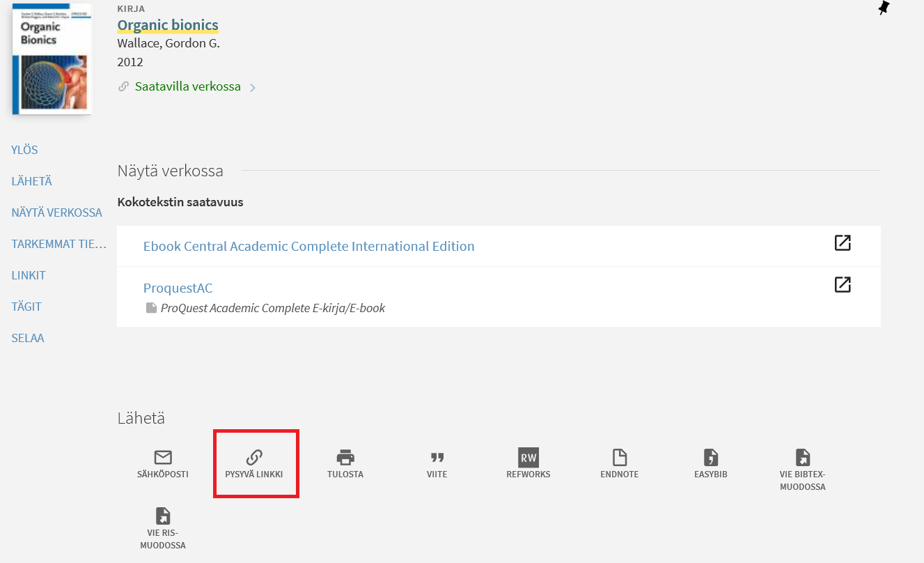Viewport: 924px width, 563px height.
Task: Select Näytä verkossa in side navigation
Action: [x=57, y=213]
